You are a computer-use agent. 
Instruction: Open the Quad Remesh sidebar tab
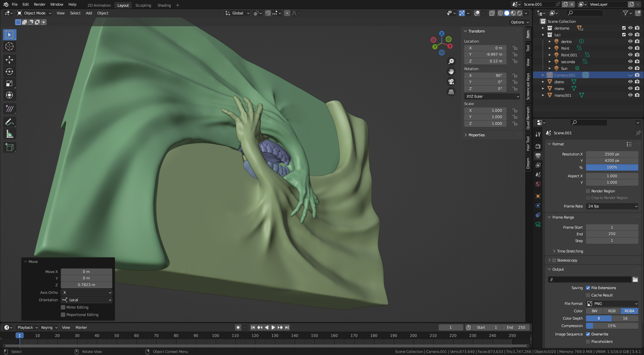[x=528, y=118]
